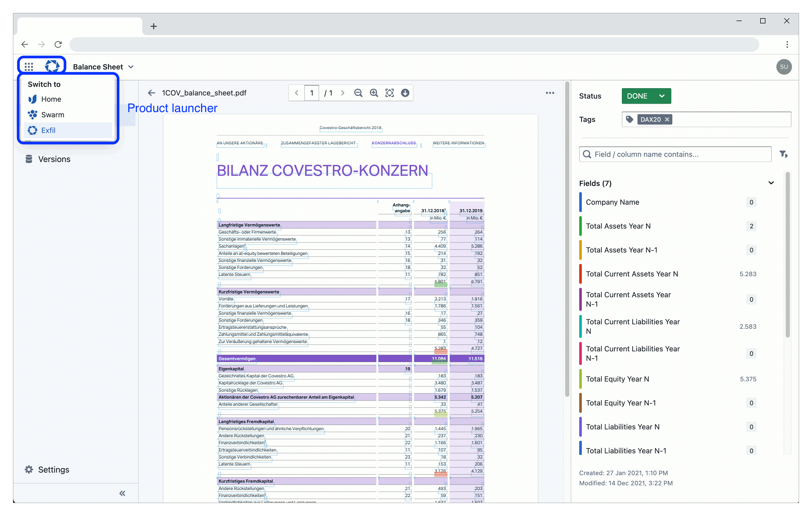Select Total Current Liabilities Year N-1 field
This screenshot has height=516, width=812.
coord(668,353)
